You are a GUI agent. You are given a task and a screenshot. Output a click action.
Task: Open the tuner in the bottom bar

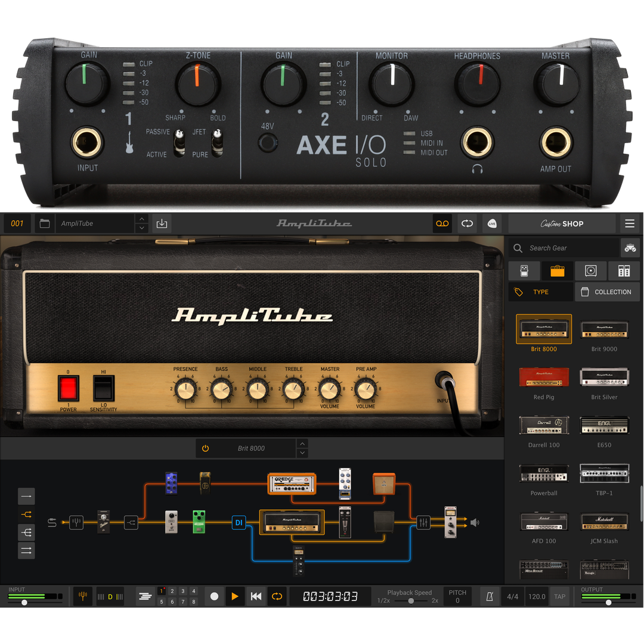(x=82, y=596)
